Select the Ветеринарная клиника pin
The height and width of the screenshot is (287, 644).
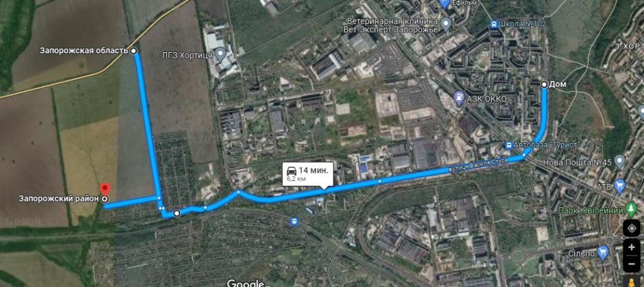446,25
